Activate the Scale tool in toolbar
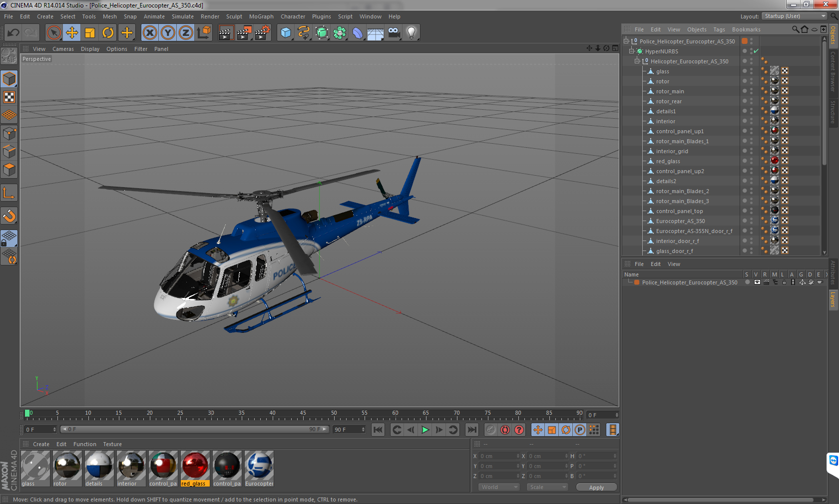The width and height of the screenshot is (839, 504). [x=90, y=33]
